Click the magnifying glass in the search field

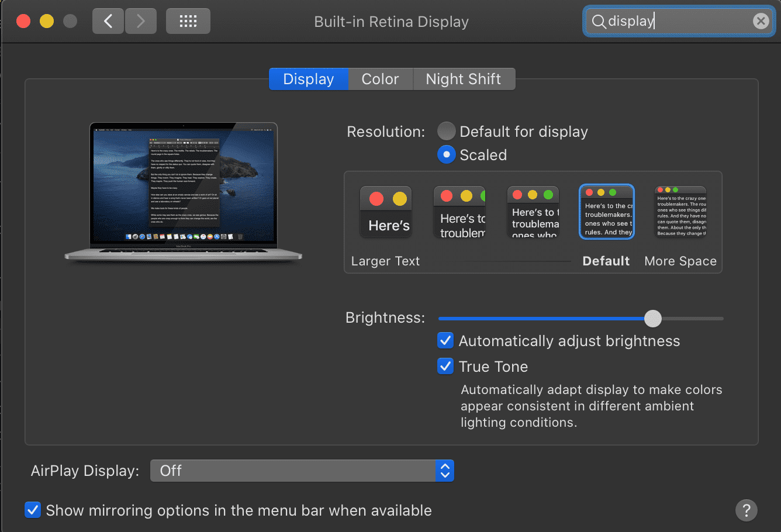(x=599, y=21)
